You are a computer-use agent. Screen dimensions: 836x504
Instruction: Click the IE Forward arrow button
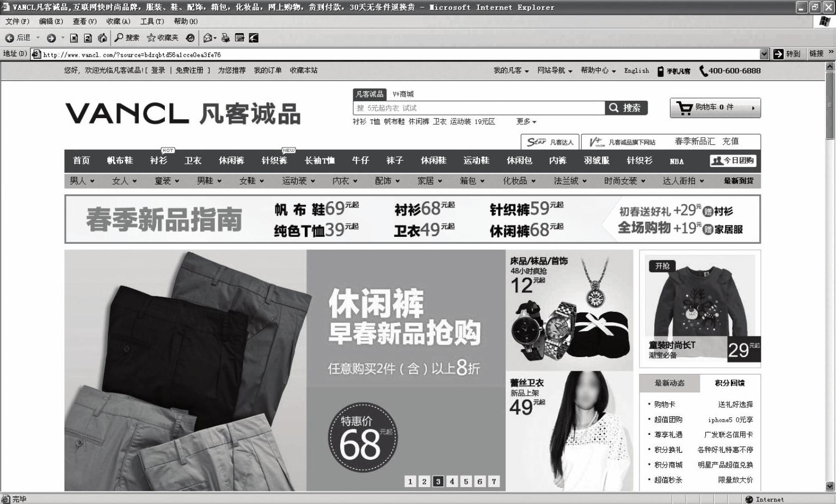[x=51, y=38]
